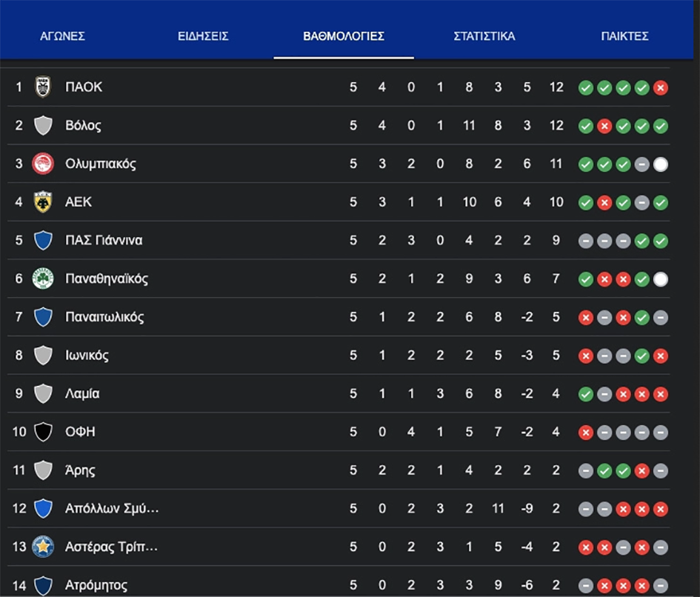This screenshot has width=700, height=597.
Task: Go to the ΠΑΙΚΤΕΣ tab
Action: click(x=624, y=36)
